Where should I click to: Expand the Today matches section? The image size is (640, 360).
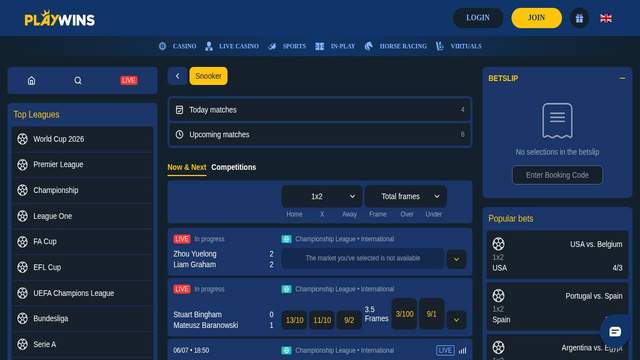(320, 110)
